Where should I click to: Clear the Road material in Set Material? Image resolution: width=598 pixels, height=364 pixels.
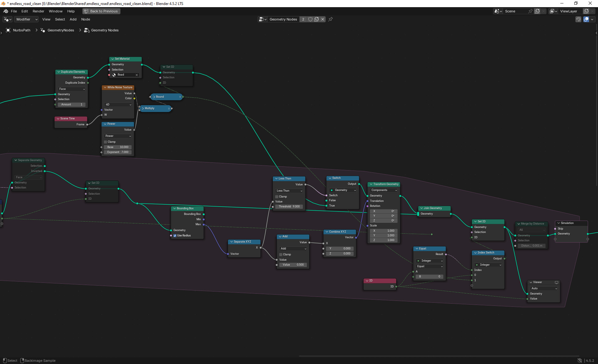(137, 75)
